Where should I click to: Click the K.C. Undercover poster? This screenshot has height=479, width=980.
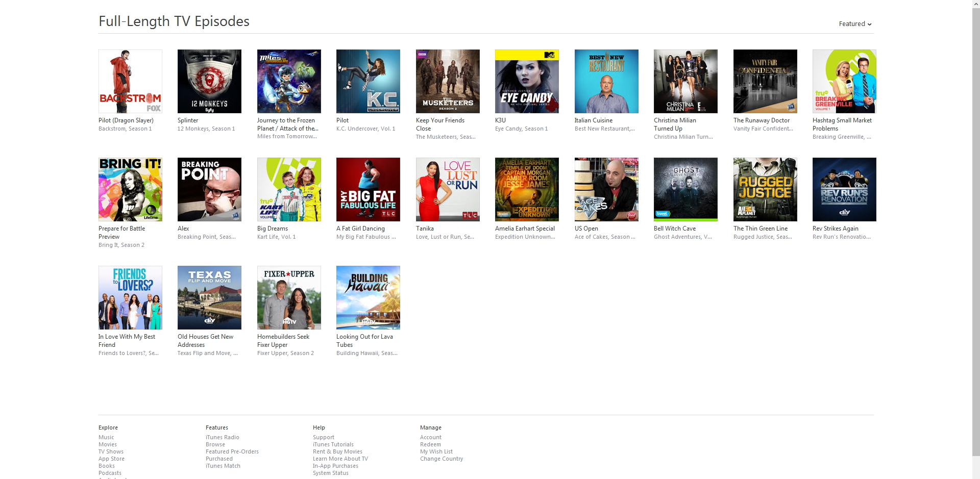tap(368, 81)
